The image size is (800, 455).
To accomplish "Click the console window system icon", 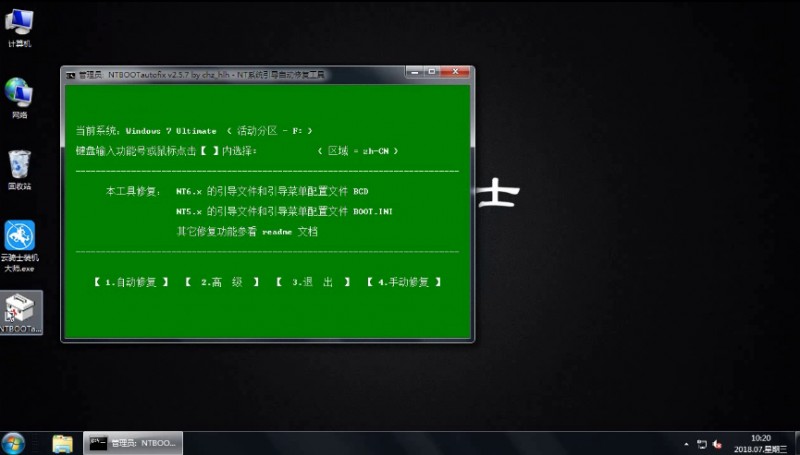I will 70,75.
